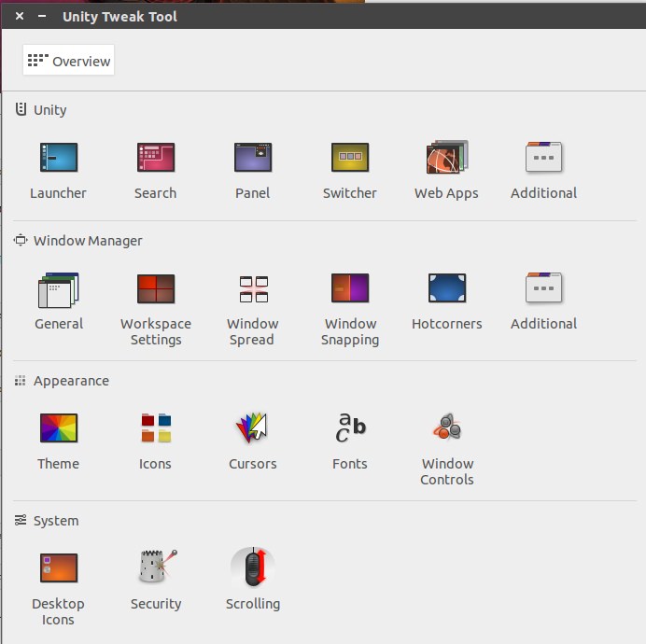This screenshot has height=644, width=646.
Task: Open Additional settings under Unity
Action: coord(544,158)
